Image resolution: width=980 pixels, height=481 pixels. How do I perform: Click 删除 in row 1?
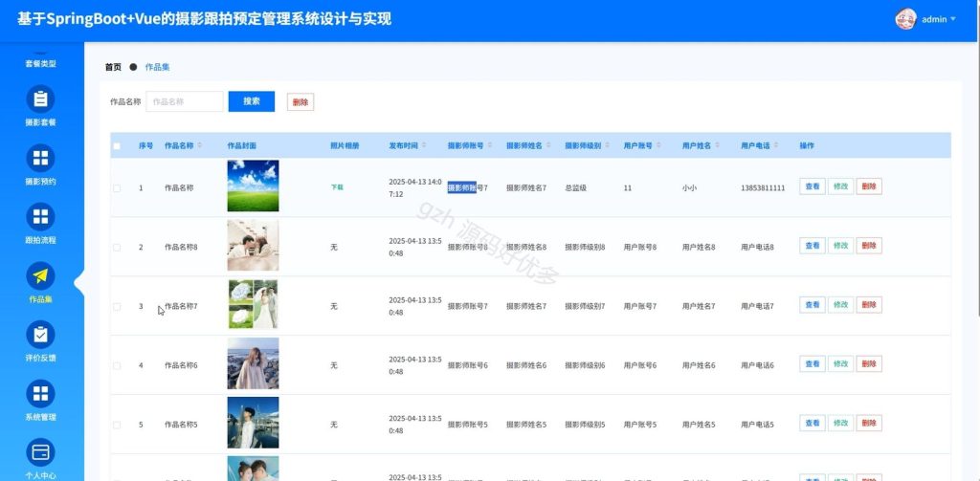point(869,186)
